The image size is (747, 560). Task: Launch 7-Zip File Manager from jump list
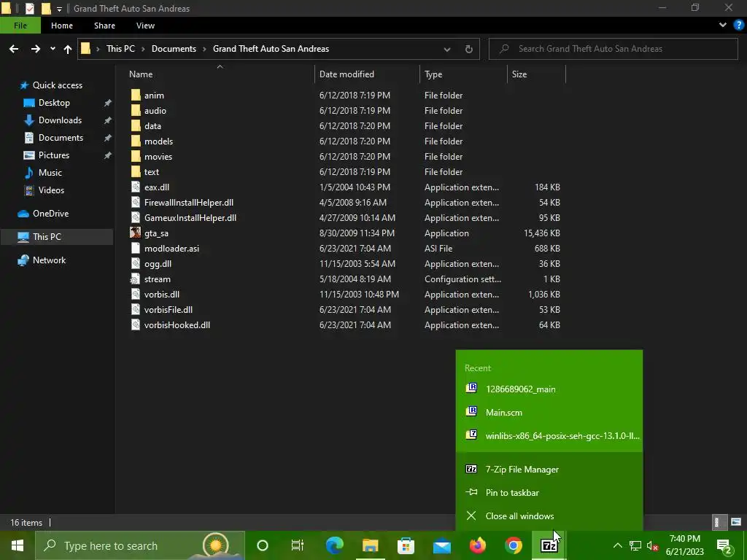[x=549, y=469]
